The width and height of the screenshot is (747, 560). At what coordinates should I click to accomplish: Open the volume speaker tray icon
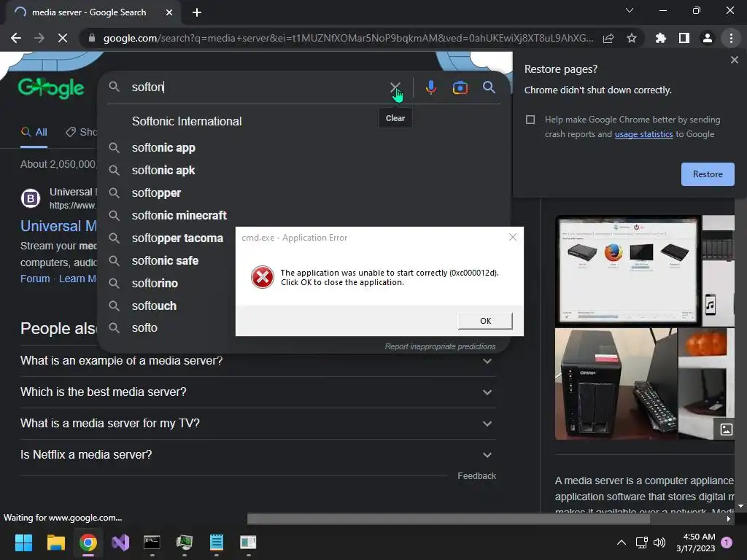click(659, 542)
